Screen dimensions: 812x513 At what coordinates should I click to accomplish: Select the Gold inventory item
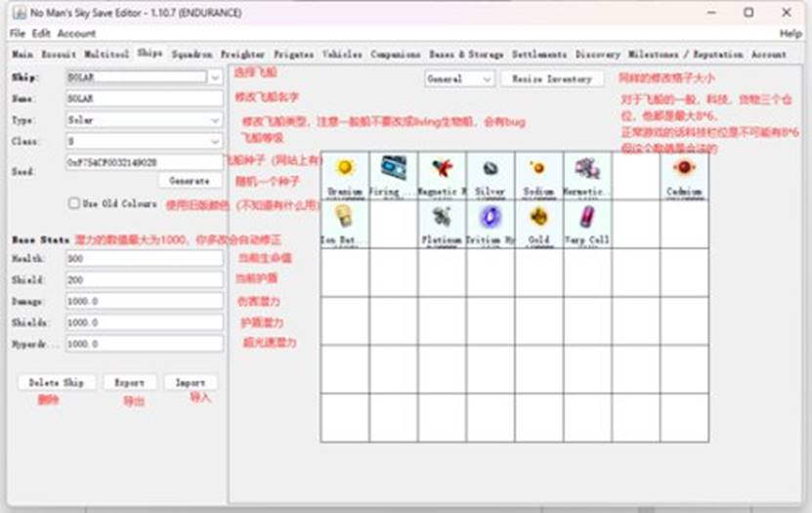pos(538,224)
